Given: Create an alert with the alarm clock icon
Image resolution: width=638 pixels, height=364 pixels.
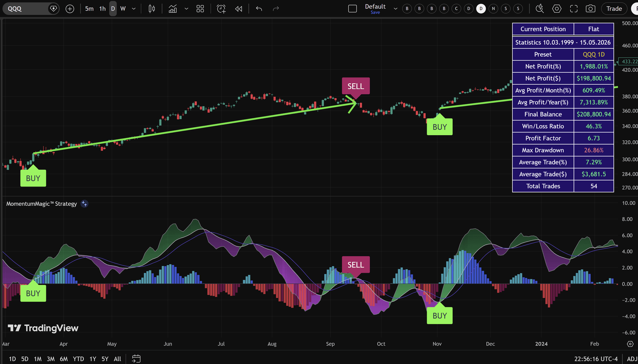Looking at the screenshot, I should pyautogui.click(x=221, y=9).
